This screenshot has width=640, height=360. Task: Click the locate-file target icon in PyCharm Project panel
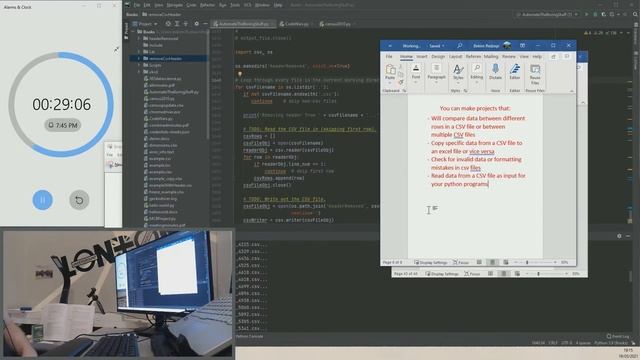[x=168, y=24]
